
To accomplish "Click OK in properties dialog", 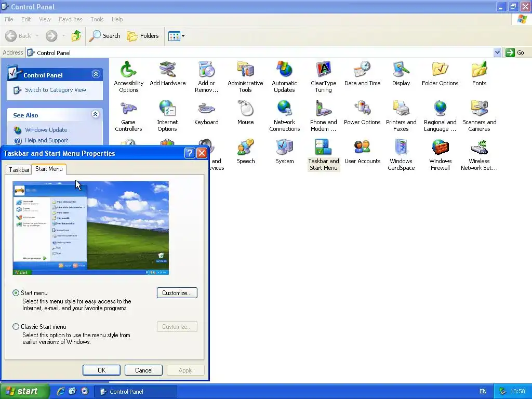I will point(101,370).
